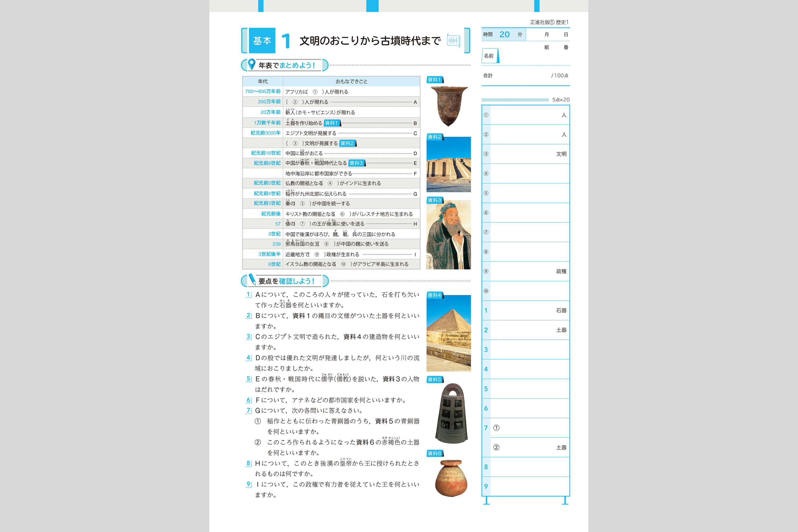Click answer box ② ending in 人
This screenshot has height=532, width=798.
click(530, 134)
